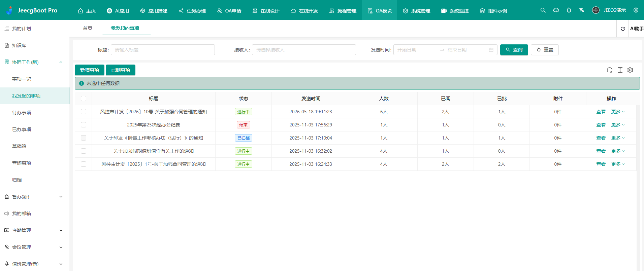Click the 系统管理 gear icon
Screen dimensions: 644x271
pos(406,11)
